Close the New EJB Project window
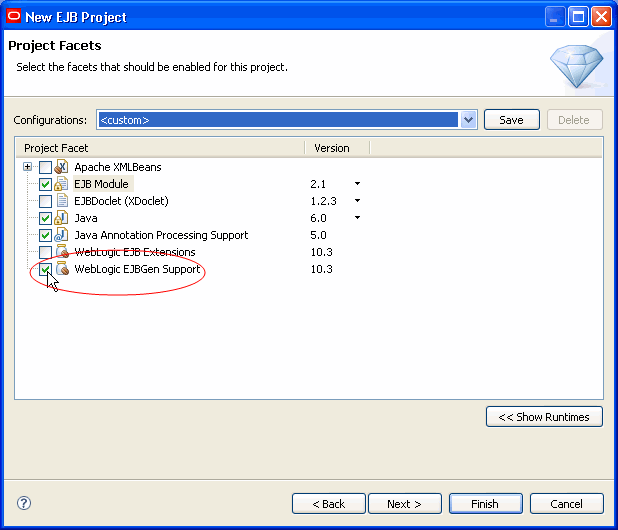 tap(601, 17)
